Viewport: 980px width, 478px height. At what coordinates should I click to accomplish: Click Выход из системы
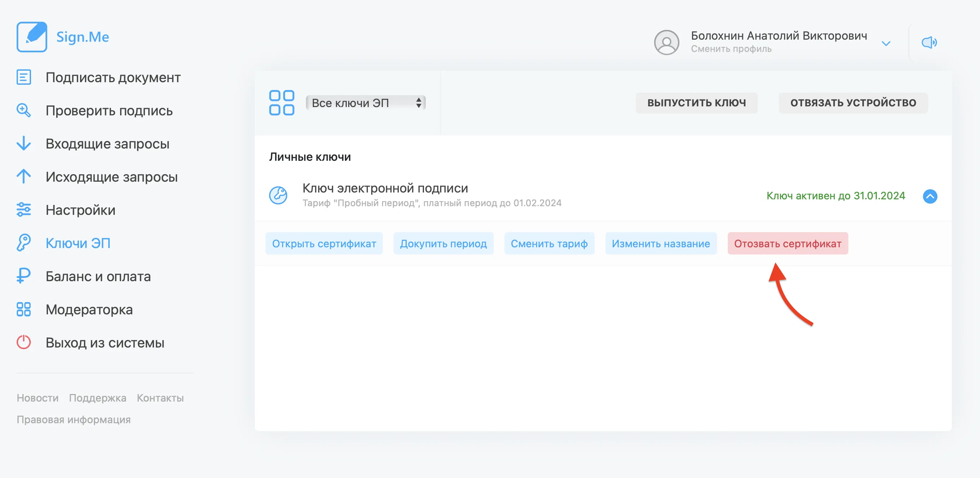(105, 342)
